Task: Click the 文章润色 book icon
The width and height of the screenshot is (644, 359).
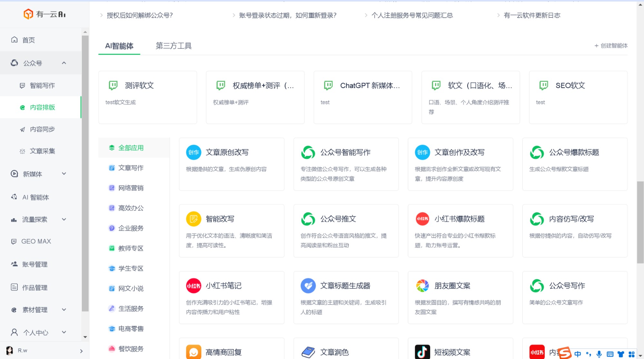Action: 308,352
